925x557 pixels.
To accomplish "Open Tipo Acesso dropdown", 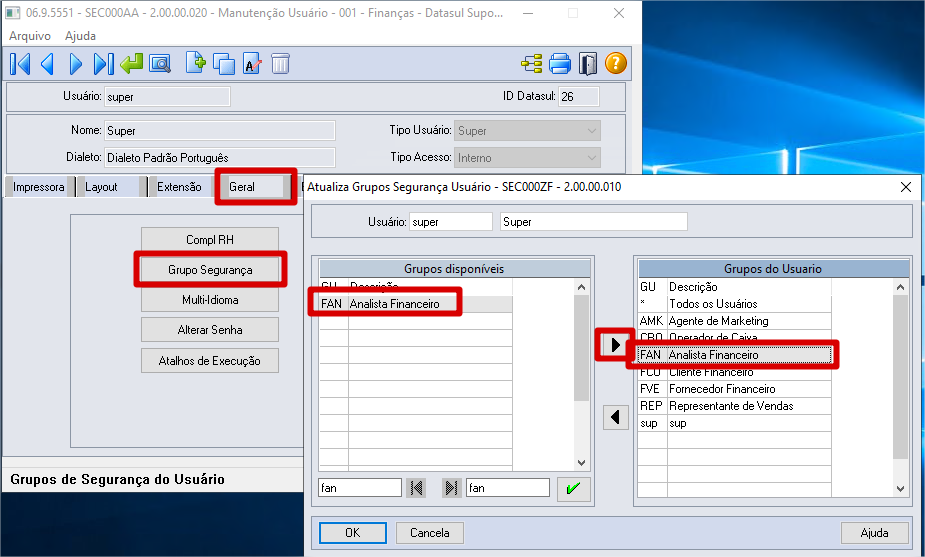I will click(x=527, y=158).
